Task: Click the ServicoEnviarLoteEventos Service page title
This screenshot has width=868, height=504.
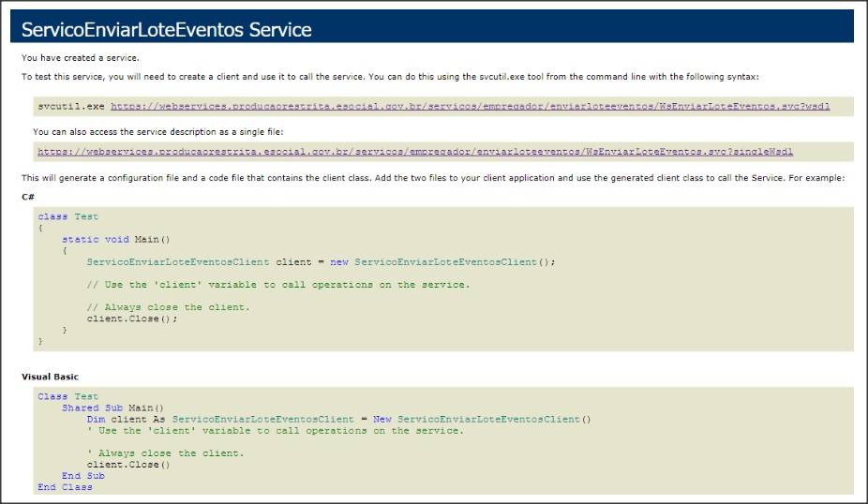Action: pos(166,29)
